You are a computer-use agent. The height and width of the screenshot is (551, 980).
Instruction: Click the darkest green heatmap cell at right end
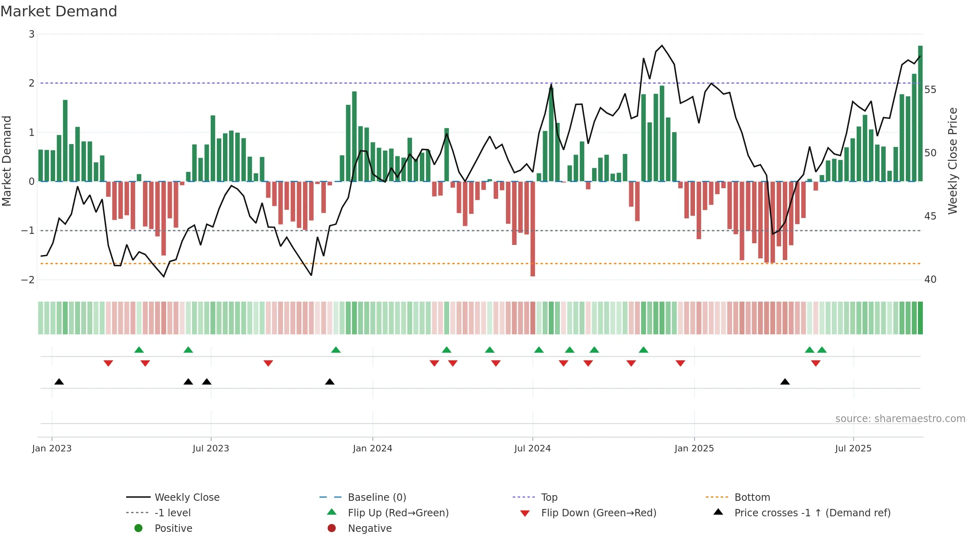point(920,318)
